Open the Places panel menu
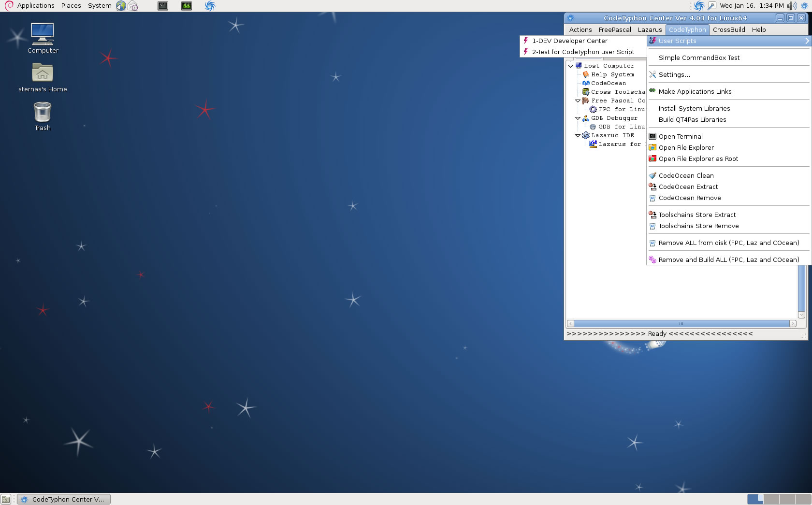Viewport: 812px width, 505px height. [x=71, y=6]
